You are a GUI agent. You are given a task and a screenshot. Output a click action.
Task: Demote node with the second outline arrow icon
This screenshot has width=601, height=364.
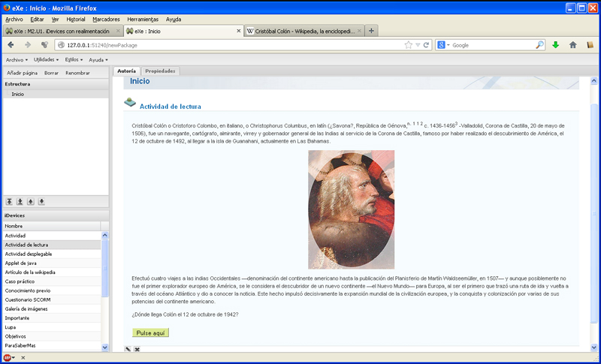(20, 202)
